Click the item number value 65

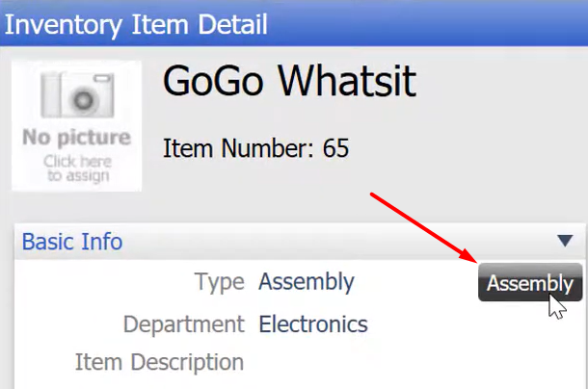(335, 148)
